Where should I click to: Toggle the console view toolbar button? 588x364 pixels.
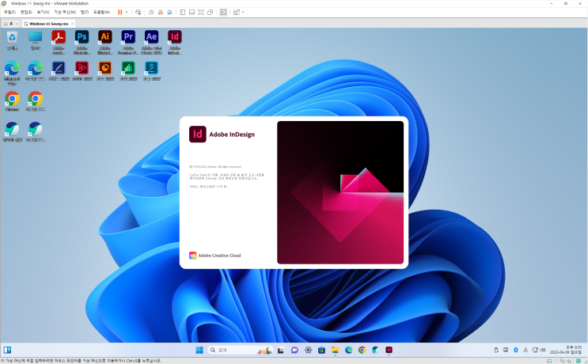point(223,13)
